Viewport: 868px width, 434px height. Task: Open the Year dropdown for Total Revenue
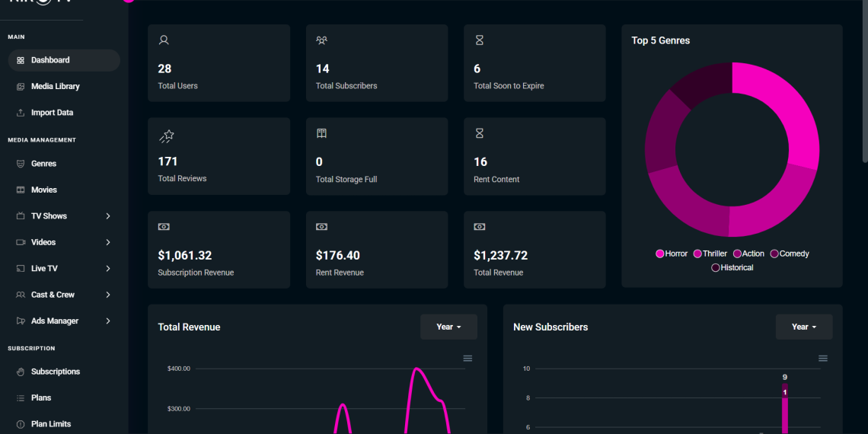(x=448, y=327)
